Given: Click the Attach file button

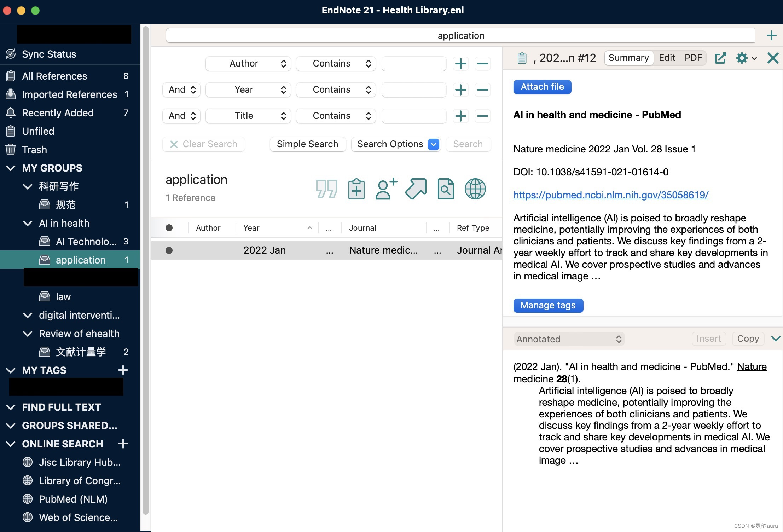Looking at the screenshot, I should 542,87.
